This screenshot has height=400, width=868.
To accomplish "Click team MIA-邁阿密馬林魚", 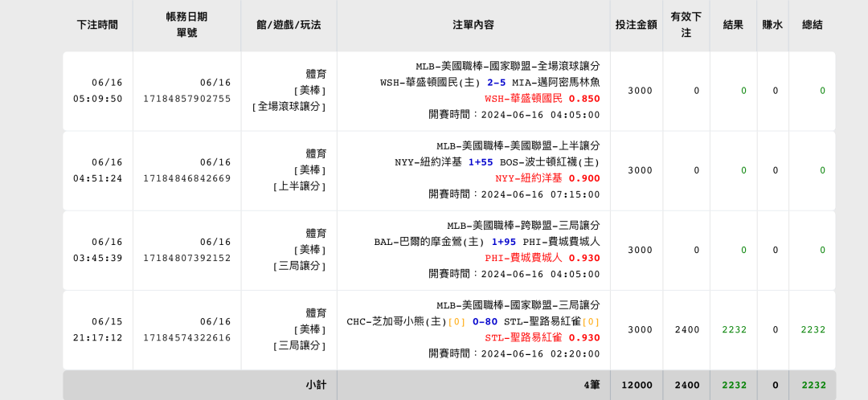I will pos(556,83).
